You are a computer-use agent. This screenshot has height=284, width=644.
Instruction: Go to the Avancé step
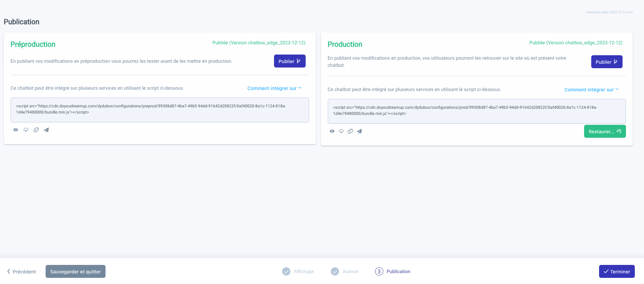[x=344, y=271]
